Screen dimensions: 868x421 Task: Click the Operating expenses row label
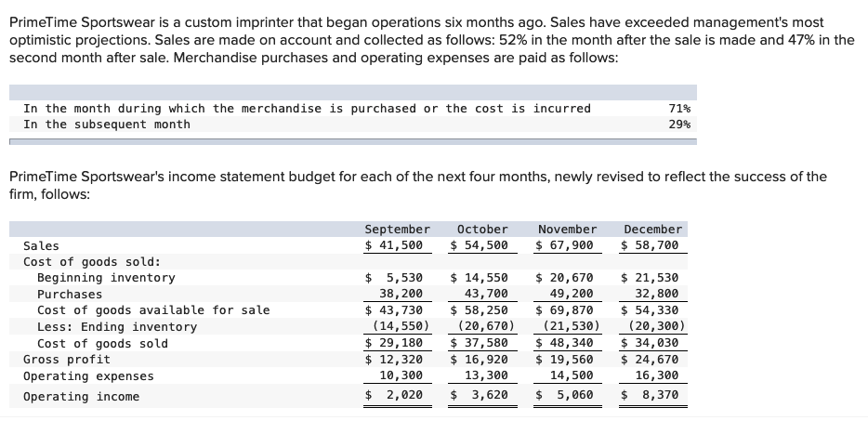[x=88, y=376]
